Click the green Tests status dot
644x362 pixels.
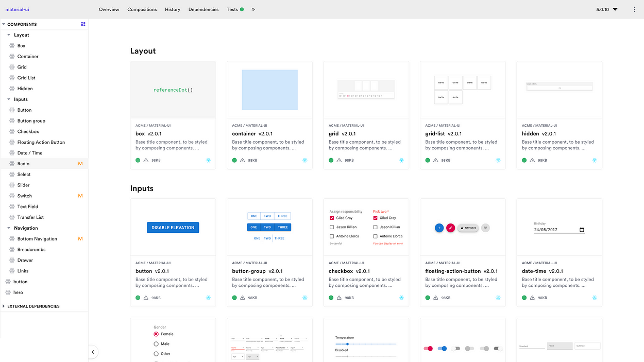(242, 9)
